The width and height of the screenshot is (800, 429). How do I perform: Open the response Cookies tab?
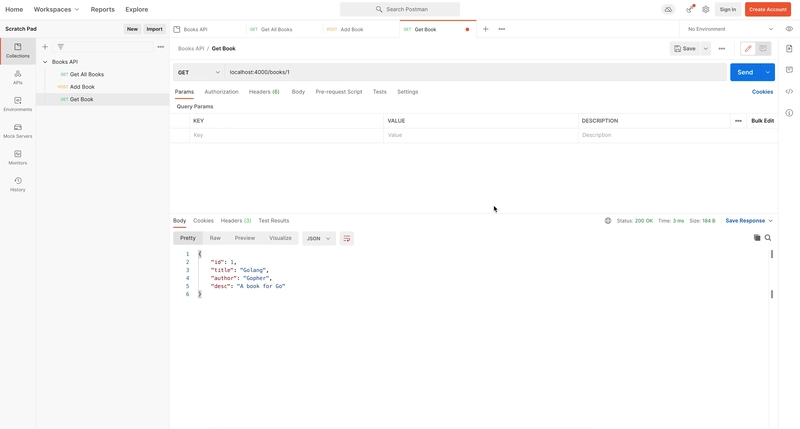[x=203, y=221]
